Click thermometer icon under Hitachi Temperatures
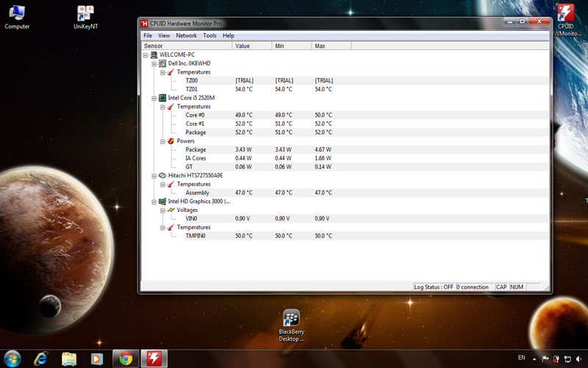The image size is (588, 368). [171, 184]
